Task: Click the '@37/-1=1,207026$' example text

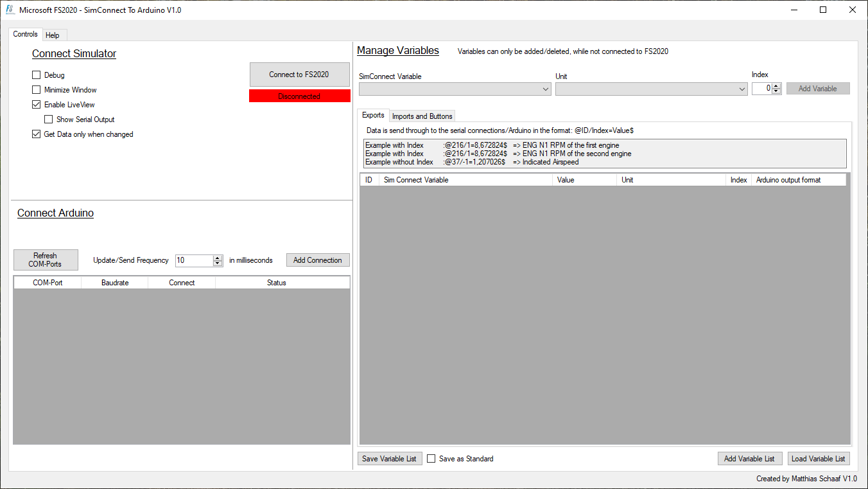Action: point(475,162)
